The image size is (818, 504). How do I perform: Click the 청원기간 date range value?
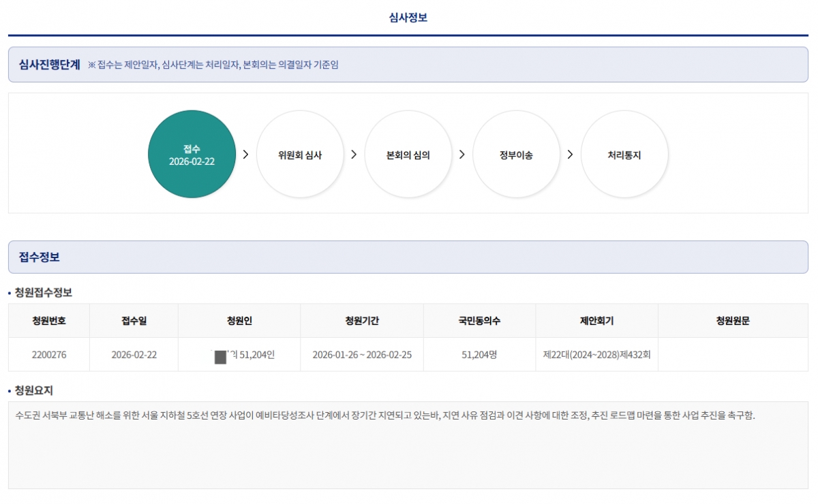coord(362,355)
